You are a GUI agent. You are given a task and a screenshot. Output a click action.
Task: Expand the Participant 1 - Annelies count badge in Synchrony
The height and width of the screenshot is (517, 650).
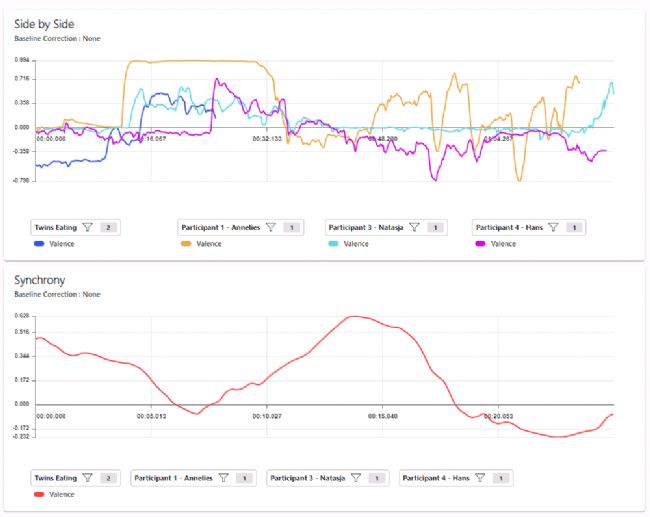[244, 478]
